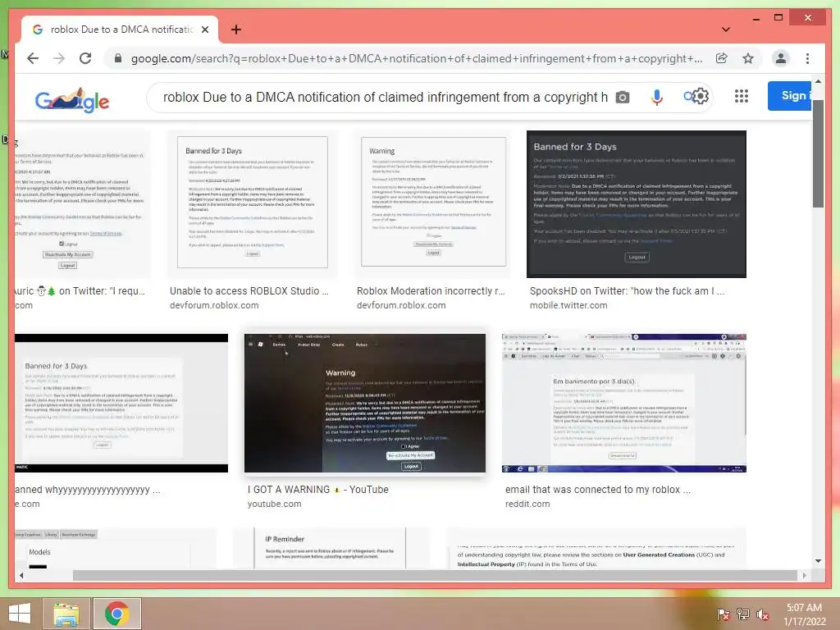Click 'mobile.twitter.com' source text
This screenshot has width=840, height=630.
(568, 305)
